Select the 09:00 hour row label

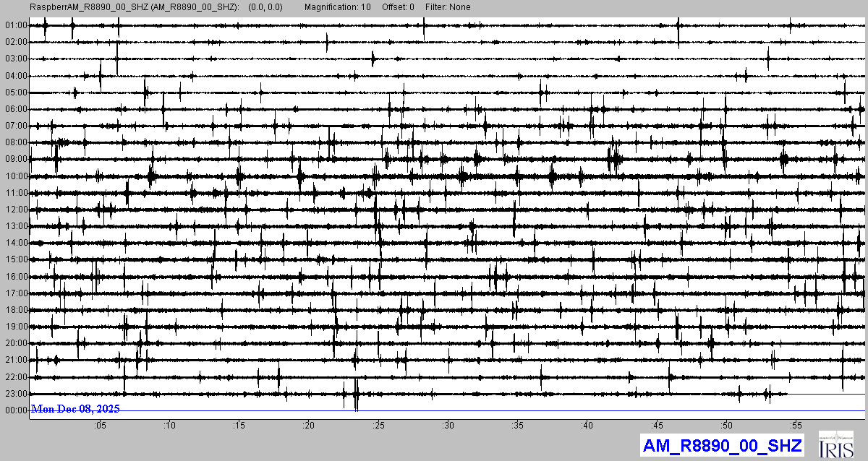click(x=15, y=159)
